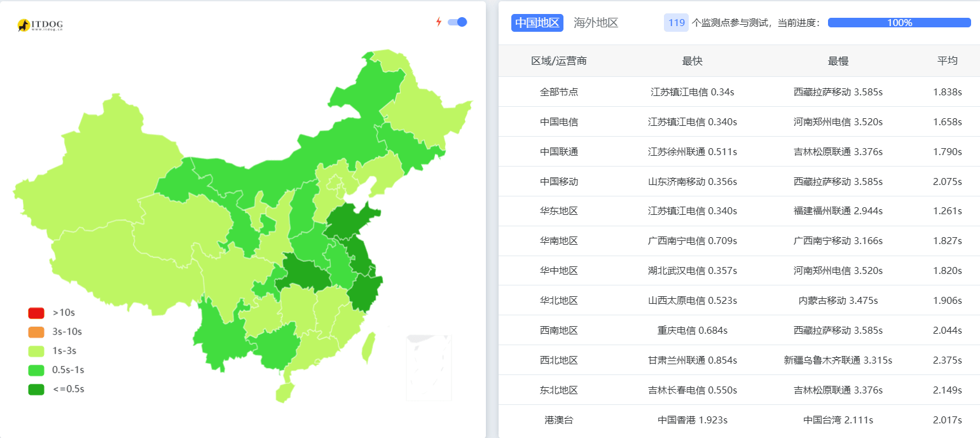Click the 119 monitoring points badge
The image size is (980, 438).
(x=676, y=23)
